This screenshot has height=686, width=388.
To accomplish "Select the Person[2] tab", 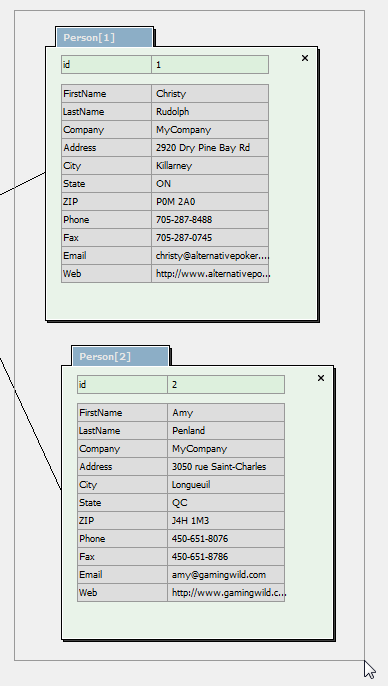I will pyautogui.click(x=121, y=357).
